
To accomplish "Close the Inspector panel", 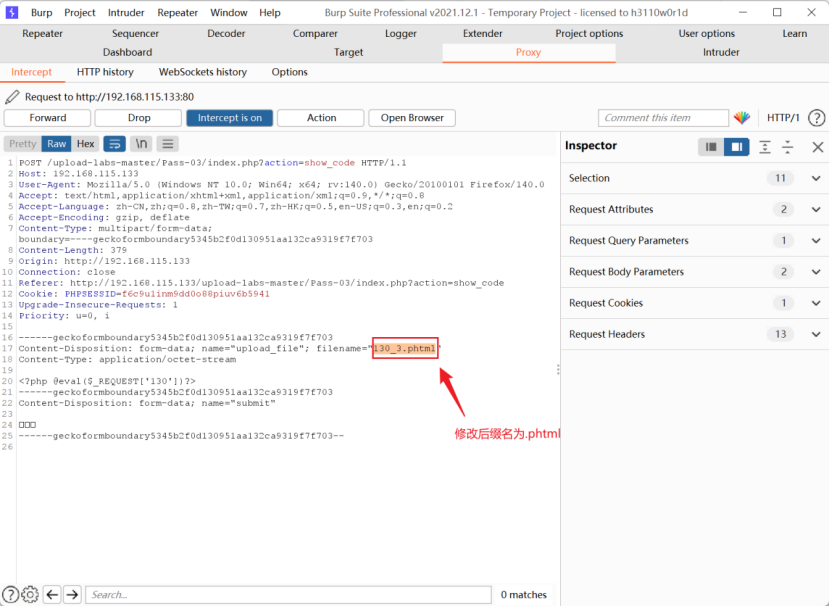I will tap(817, 147).
